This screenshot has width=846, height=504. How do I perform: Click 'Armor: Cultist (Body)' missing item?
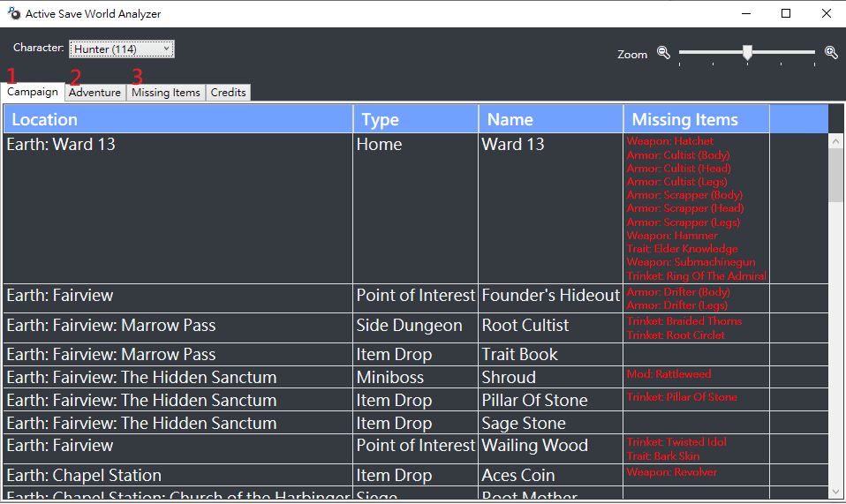(x=677, y=155)
